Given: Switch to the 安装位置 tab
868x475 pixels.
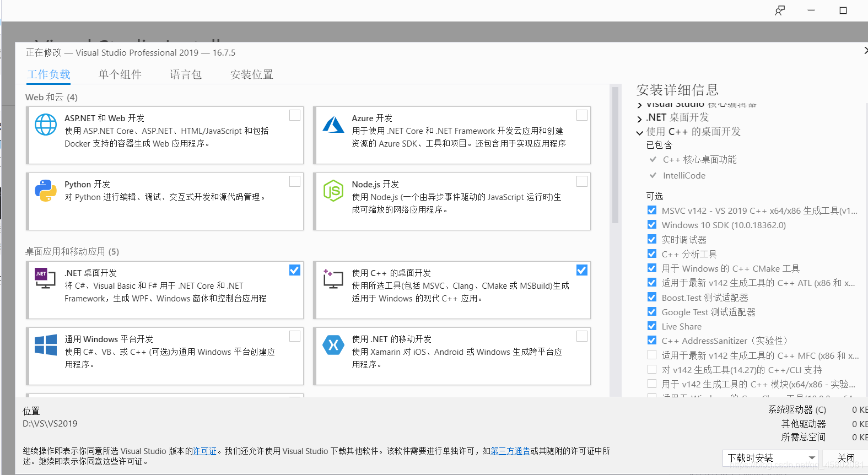Looking at the screenshot, I should pos(251,74).
